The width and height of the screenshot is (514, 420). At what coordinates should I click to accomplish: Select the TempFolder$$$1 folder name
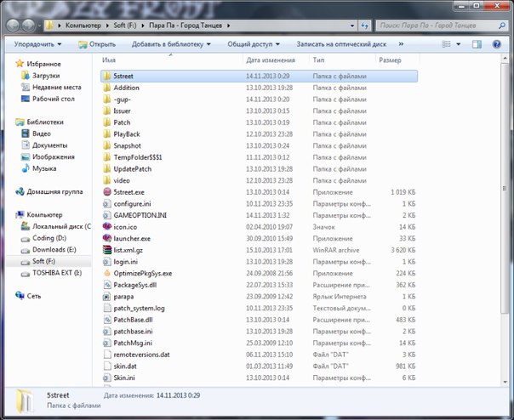click(138, 157)
